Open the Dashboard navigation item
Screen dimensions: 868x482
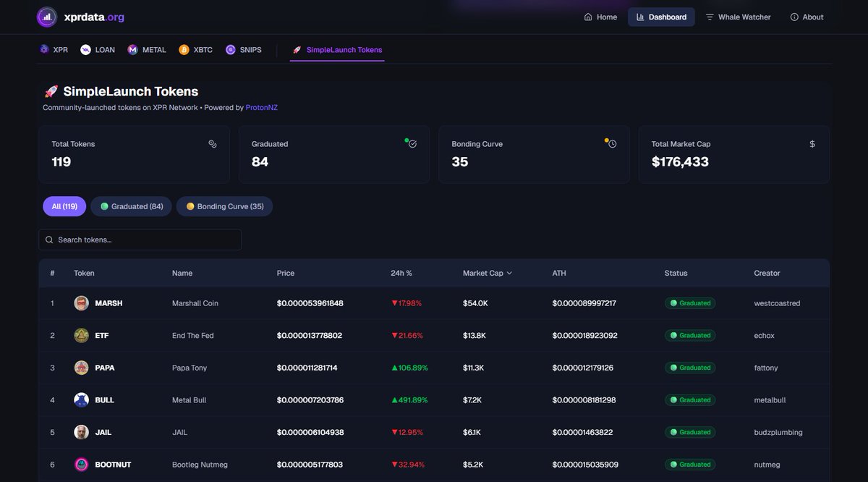tap(661, 17)
